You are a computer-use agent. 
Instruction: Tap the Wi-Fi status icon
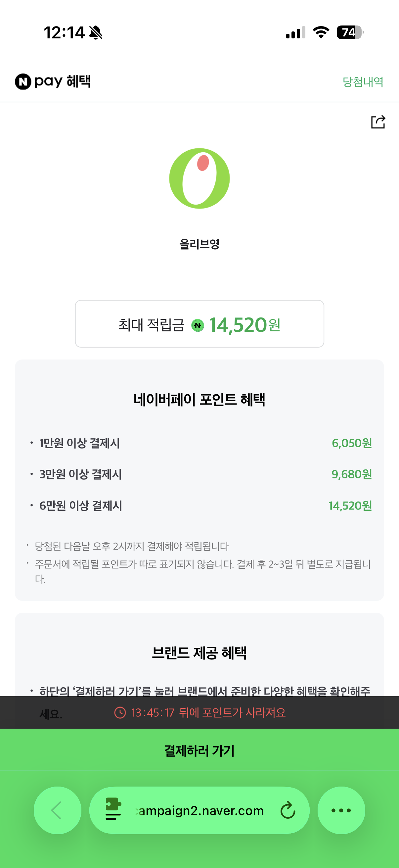(x=321, y=32)
